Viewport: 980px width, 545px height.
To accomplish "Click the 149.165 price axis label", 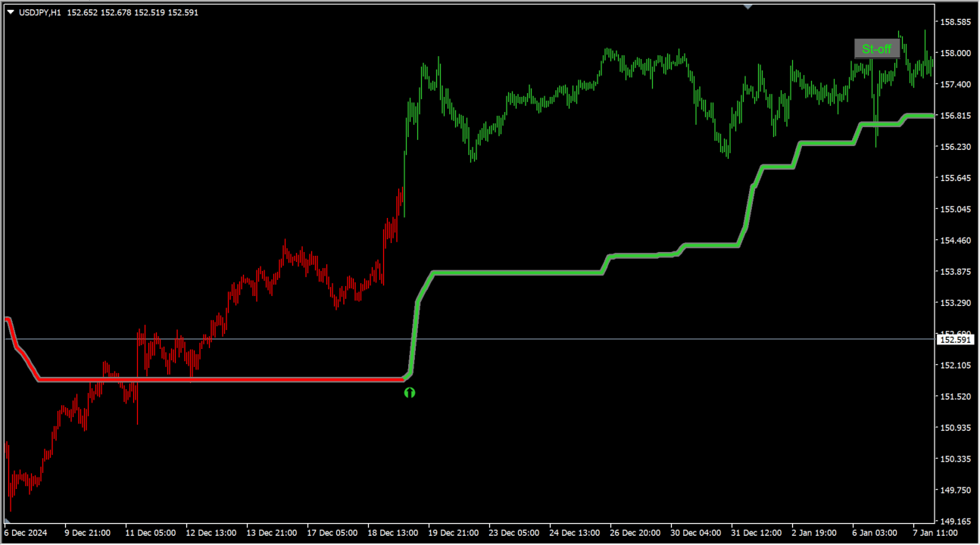I will click(x=955, y=522).
